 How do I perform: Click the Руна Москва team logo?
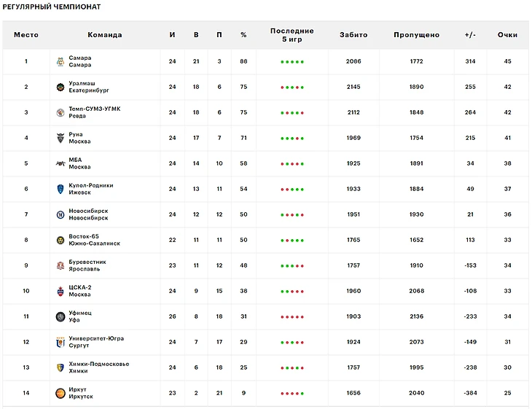pos(60,139)
